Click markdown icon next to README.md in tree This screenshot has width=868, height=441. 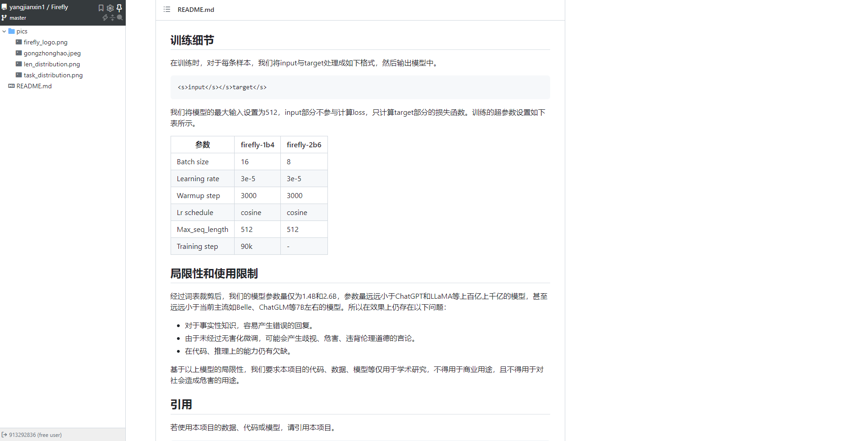click(11, 86)
